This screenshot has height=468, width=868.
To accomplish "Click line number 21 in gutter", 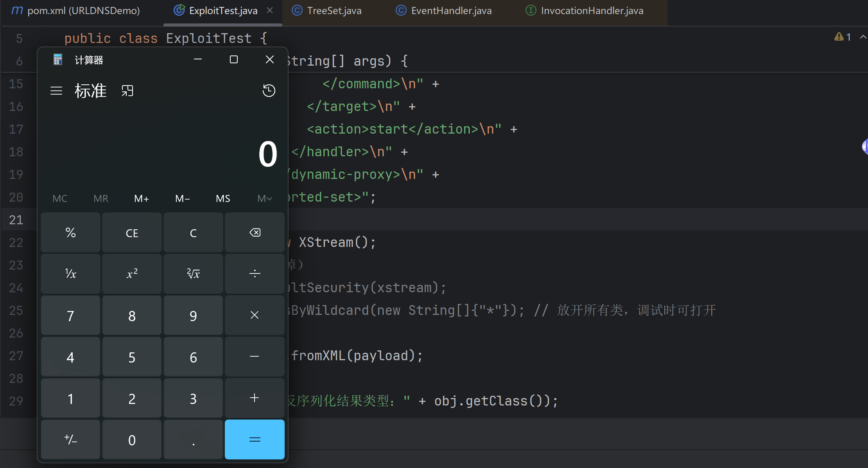I will pos(16,220).
